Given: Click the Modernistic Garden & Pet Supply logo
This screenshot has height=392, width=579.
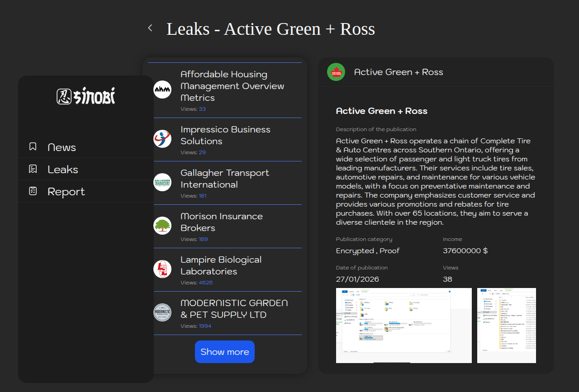Looking at the screenshot, I should pos(162,312).
